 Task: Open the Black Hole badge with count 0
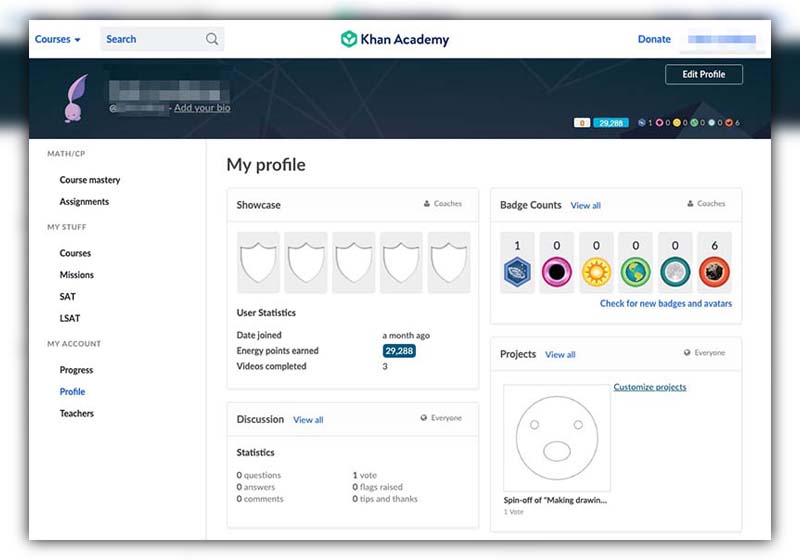pyautogui.click(x=557, y=272)
